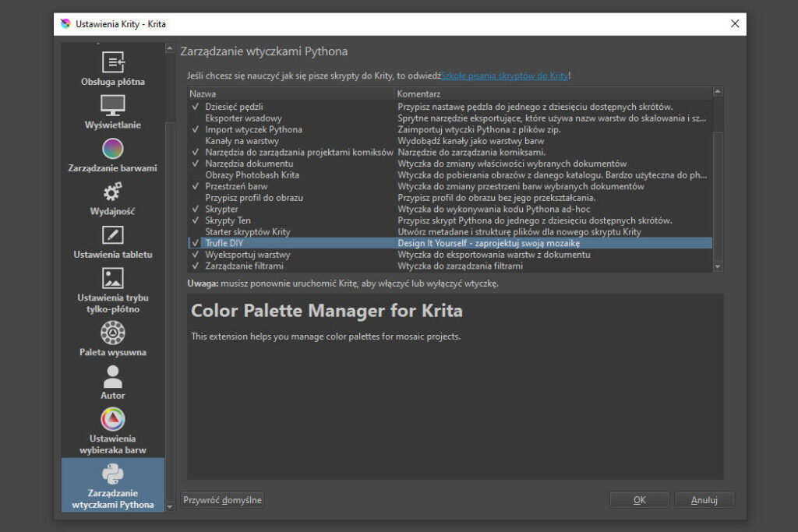Click the Przywróć domyślne button
The width and height of the screenshot is (798, 532).
pyautogui.click(x=222, y=500)
